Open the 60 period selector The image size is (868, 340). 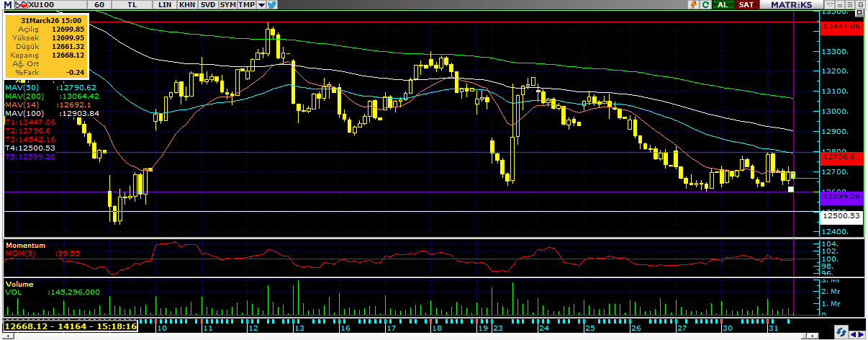coord(100,4)
